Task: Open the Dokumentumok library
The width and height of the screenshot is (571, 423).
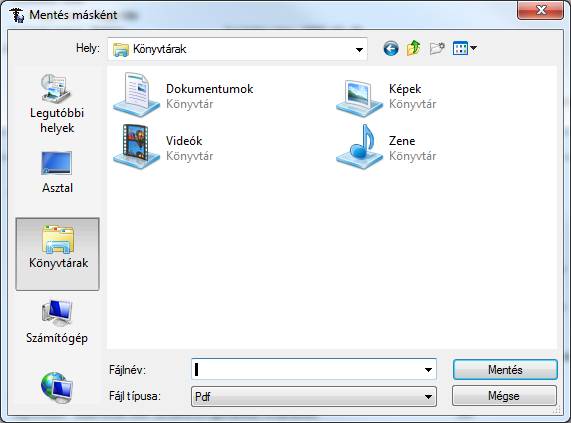Action: (x=183, y=95)
